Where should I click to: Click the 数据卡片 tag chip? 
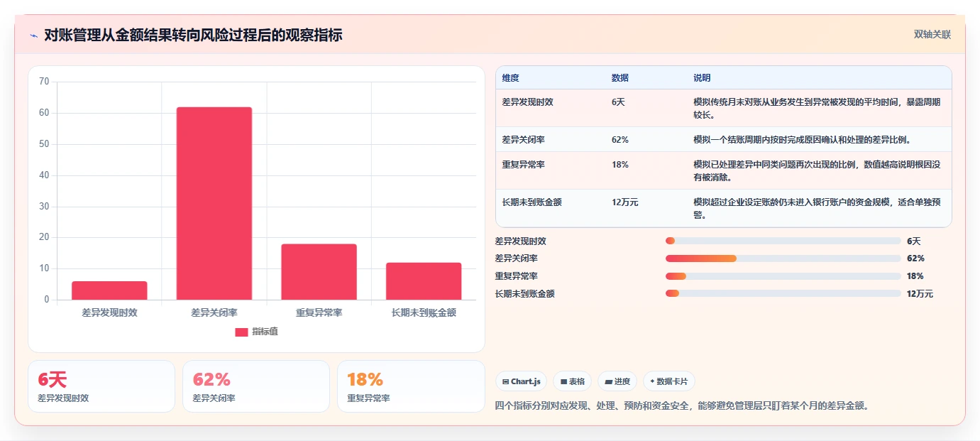669,381
